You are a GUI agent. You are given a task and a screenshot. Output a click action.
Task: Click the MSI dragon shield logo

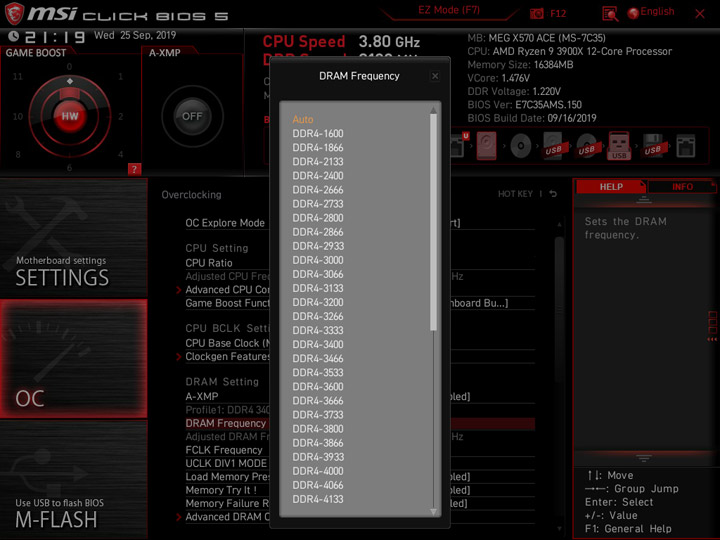(14, 13)
